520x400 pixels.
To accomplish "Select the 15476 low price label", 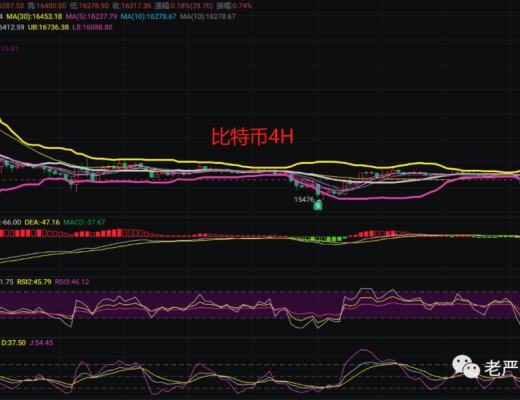I will (x=304, y=199).
